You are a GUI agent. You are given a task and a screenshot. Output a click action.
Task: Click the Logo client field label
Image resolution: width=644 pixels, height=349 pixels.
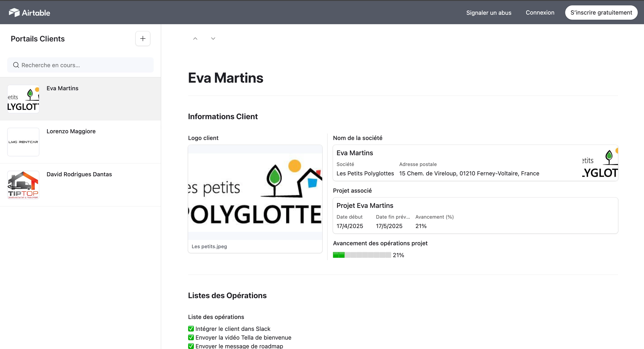pyautogui.click(x=203, y=138)
